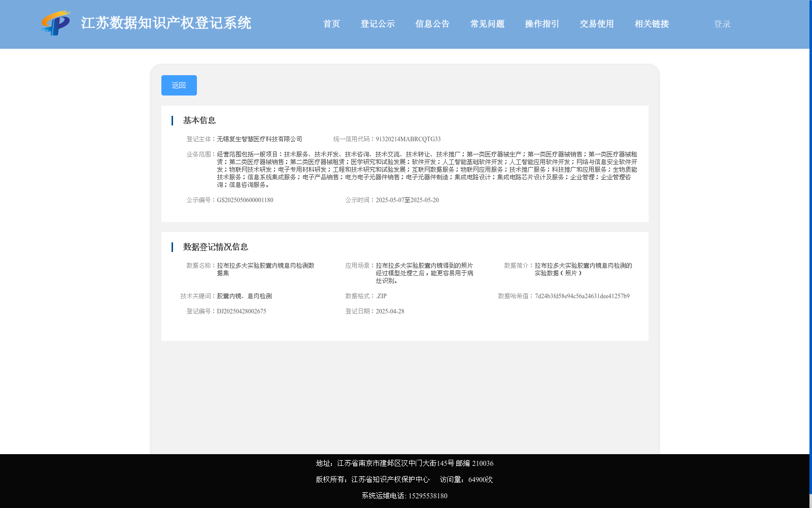812x508 pixels.
Task: Open 常见问题 navigation item
Action: pyautogui.click(x=487, y=24)
